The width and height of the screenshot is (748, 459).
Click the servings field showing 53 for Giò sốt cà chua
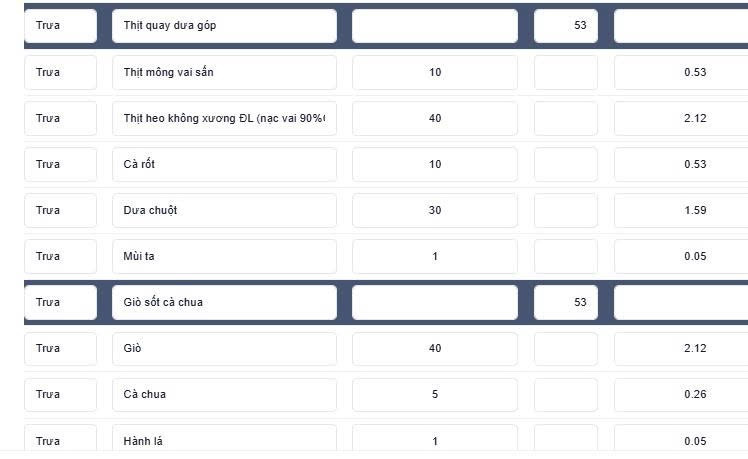coord(566,303)
